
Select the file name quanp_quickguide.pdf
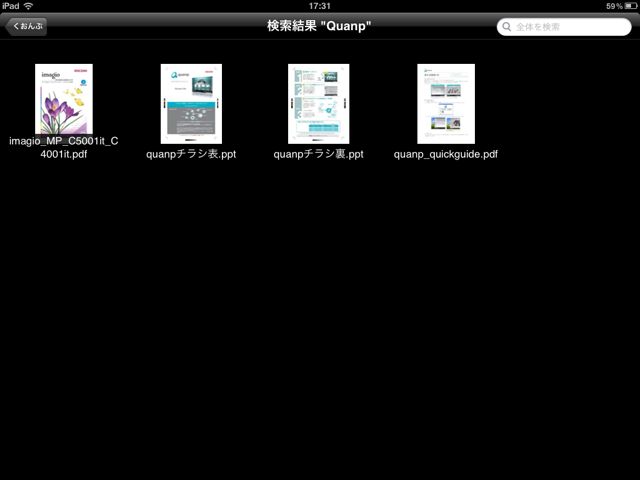coord(446,154)
